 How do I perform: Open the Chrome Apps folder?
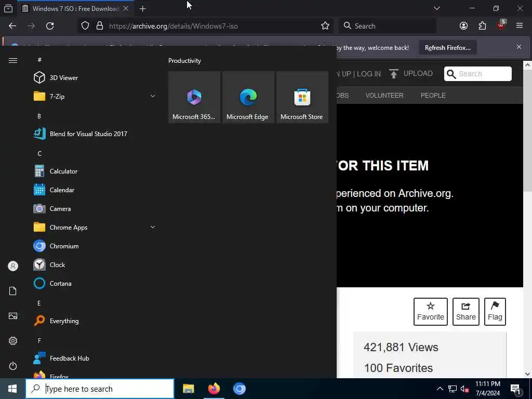tap(95, 228)
